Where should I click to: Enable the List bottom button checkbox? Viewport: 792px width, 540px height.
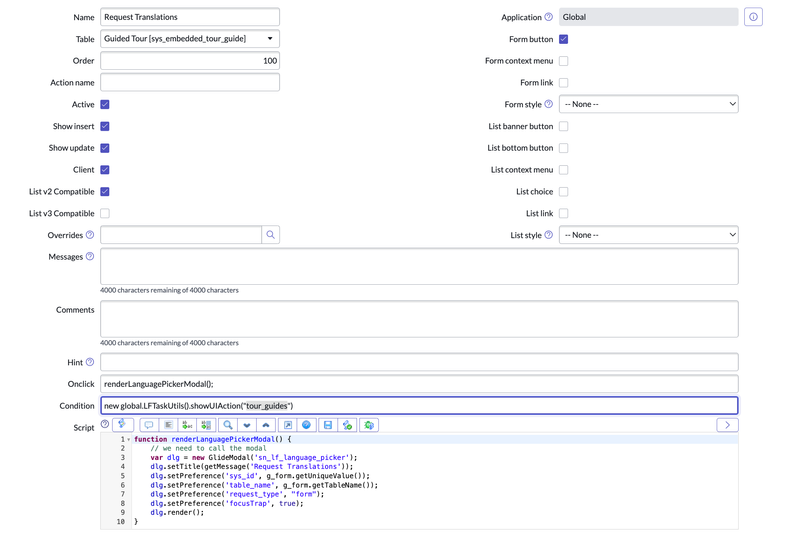coord(564,148)
